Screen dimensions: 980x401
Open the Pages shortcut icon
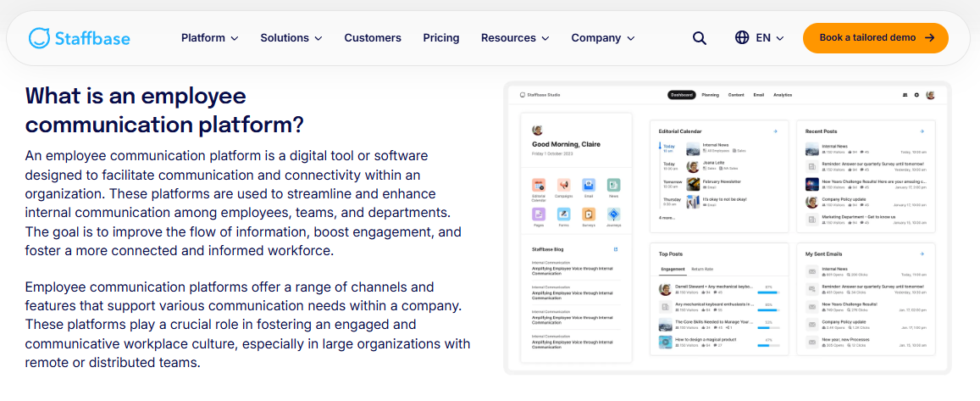click(x=539, y=214)
